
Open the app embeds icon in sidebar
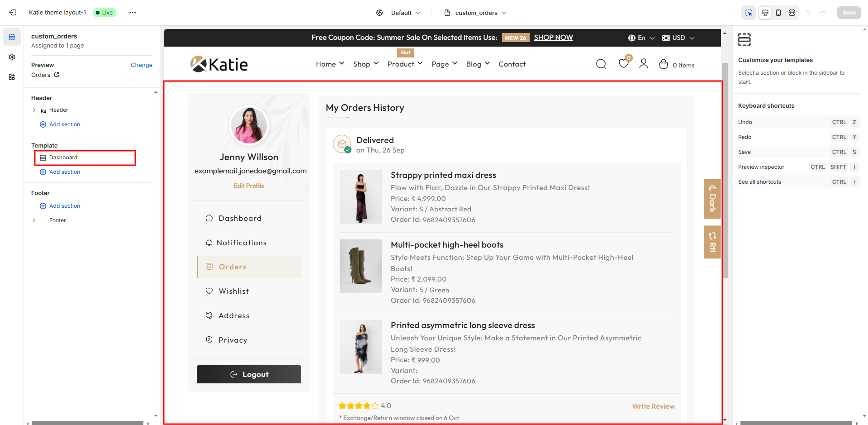(12, 77)
